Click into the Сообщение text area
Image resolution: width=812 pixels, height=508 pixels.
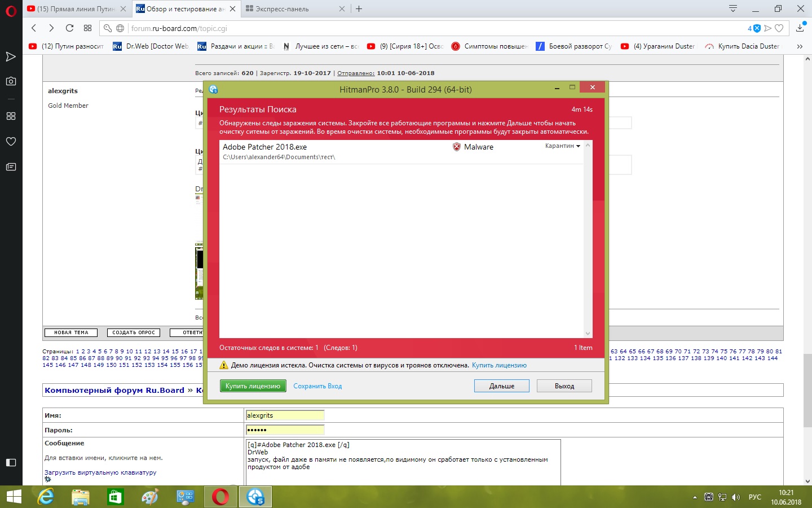(403, 462)
